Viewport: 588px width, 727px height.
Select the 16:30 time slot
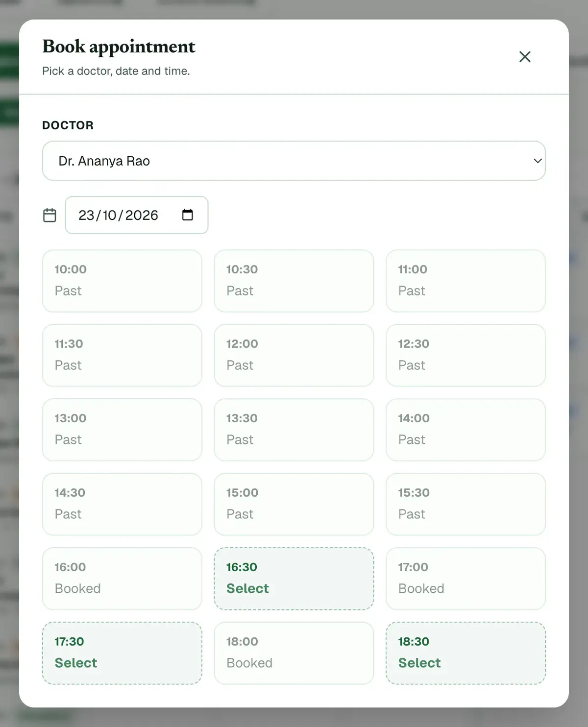pos(294,579)
